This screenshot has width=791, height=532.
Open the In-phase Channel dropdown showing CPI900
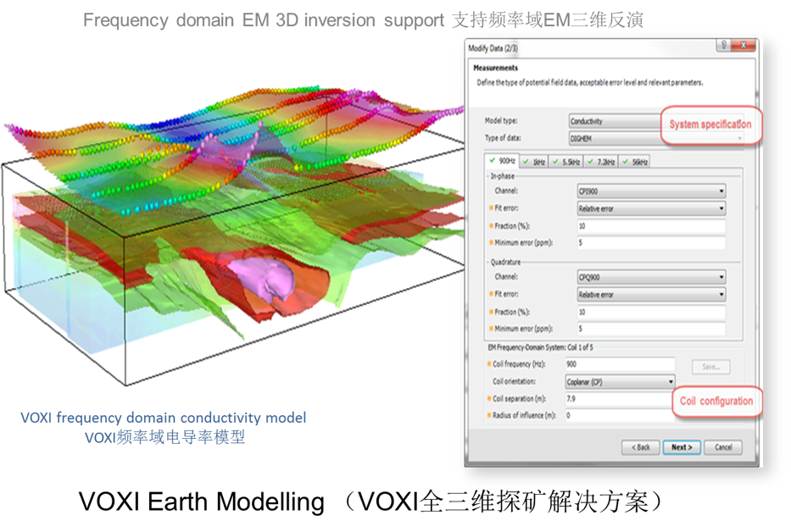[x=651, y=191]
